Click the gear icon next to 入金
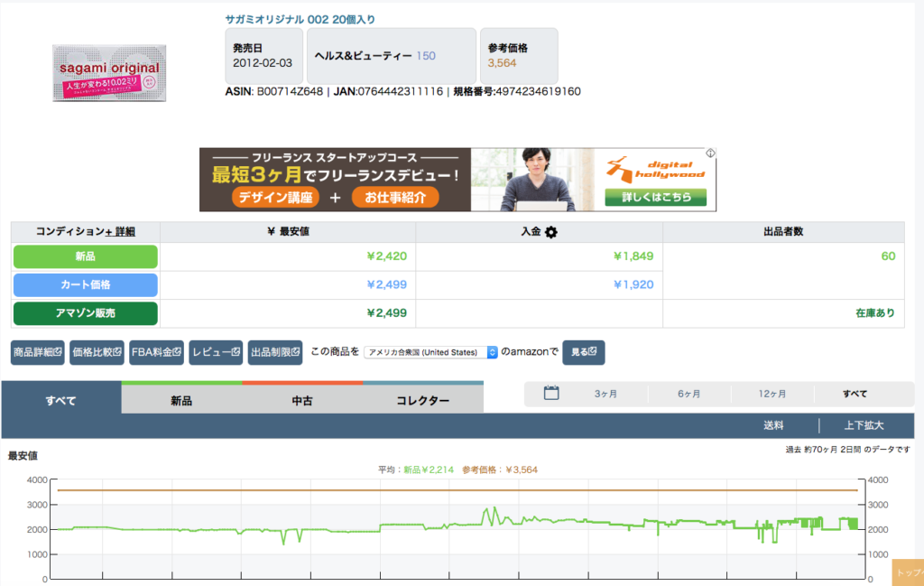The width and height of the screenshot is (924, 586). point(551,232)
